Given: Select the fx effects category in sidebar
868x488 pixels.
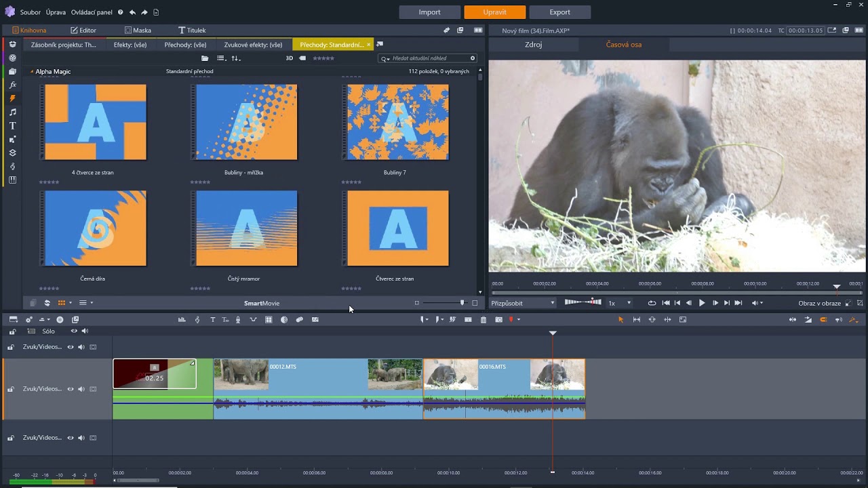Looking at the screenshot, I should click(12, 85).
